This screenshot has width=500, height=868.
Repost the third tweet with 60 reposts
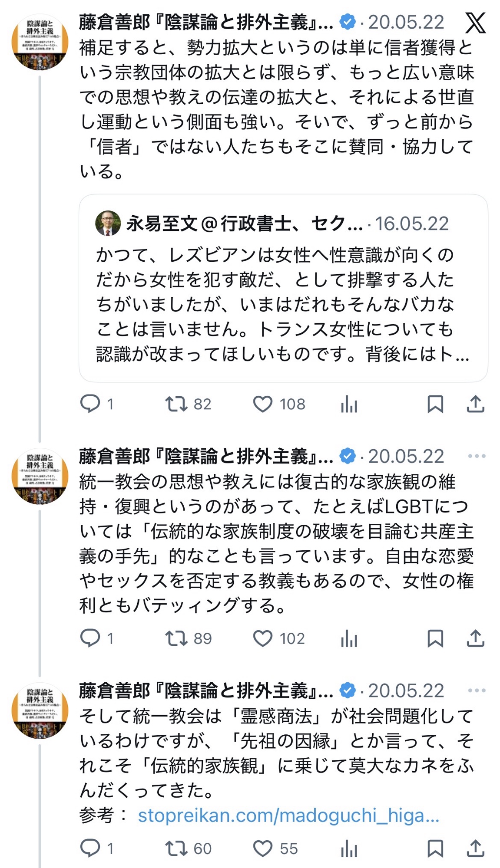(176, 848)
